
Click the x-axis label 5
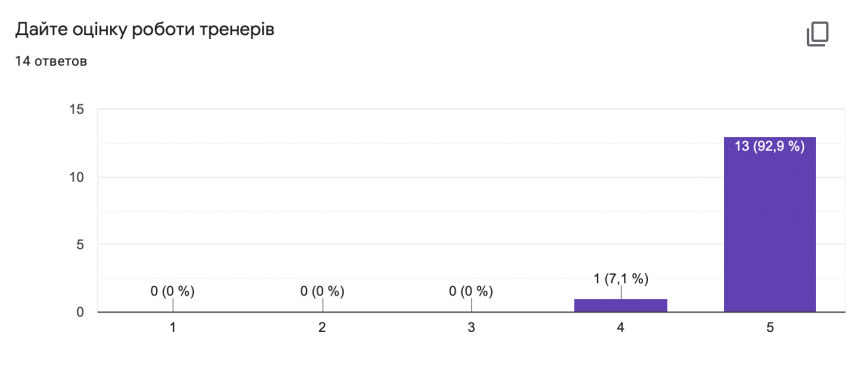click(x=770, y=328)
